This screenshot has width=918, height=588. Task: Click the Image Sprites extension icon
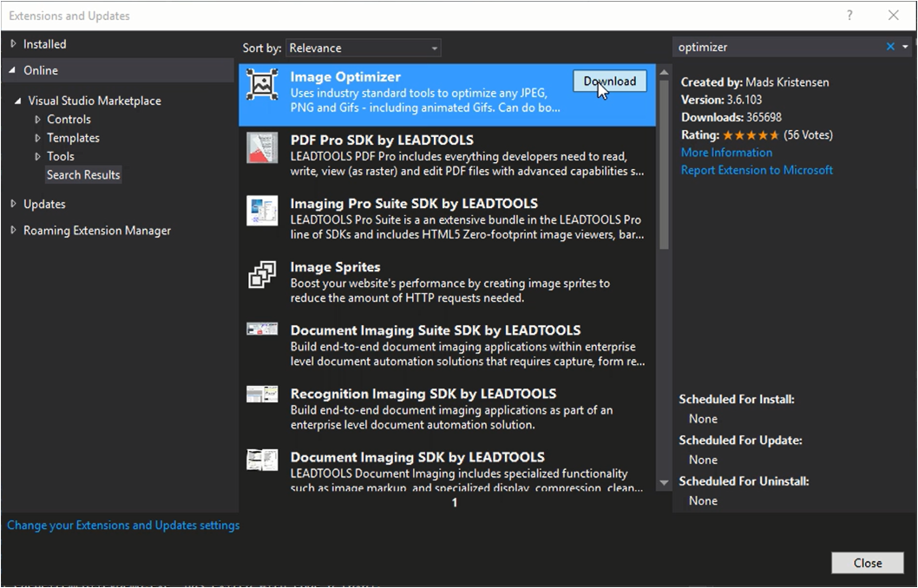point(262,274)
